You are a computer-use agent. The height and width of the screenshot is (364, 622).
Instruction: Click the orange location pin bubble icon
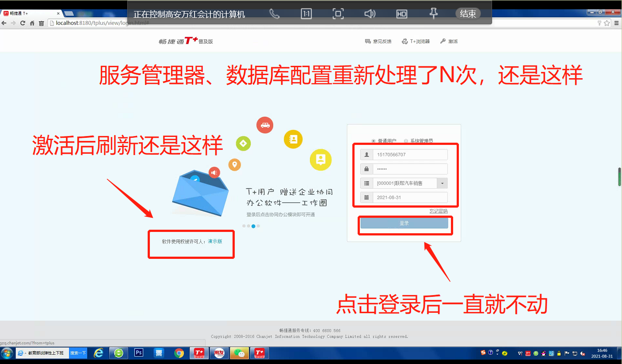pyautogui.click(x=234, y=165)
